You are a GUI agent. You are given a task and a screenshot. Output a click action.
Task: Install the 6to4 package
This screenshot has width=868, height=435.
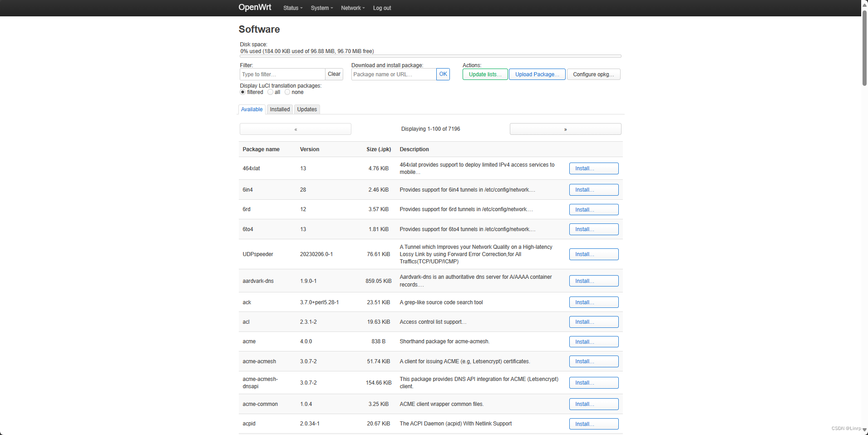tap(594, 229)
